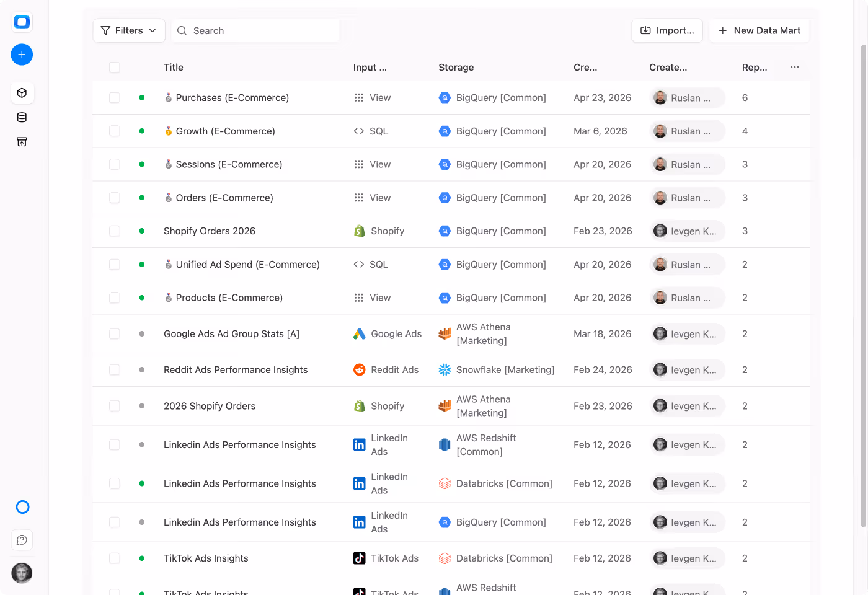This screenshot has height=595, width=868.
Task: Click the Search input field
Action: tap(255, 30)
